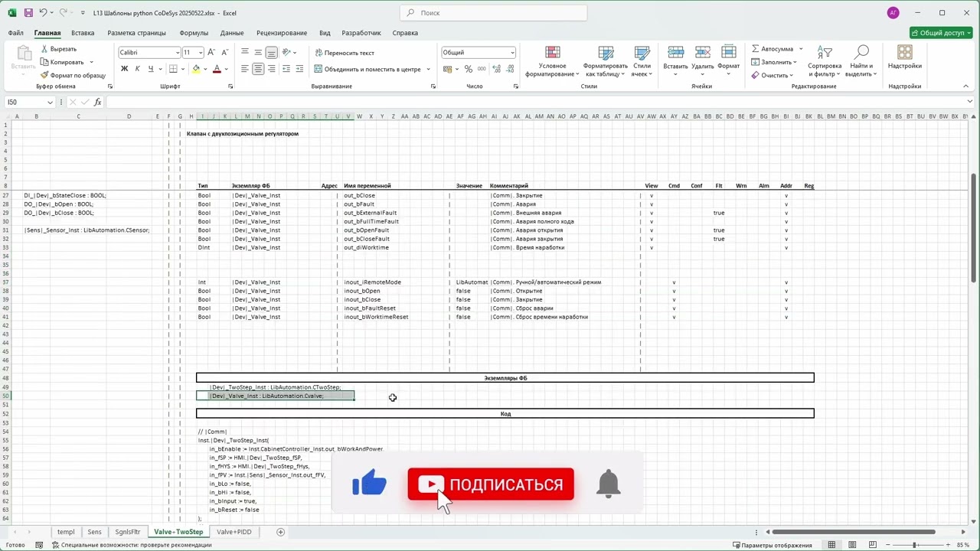Click the search box Поиск
Image resolution: width=980 pixels, height=551 pixels.
point(493,13)
